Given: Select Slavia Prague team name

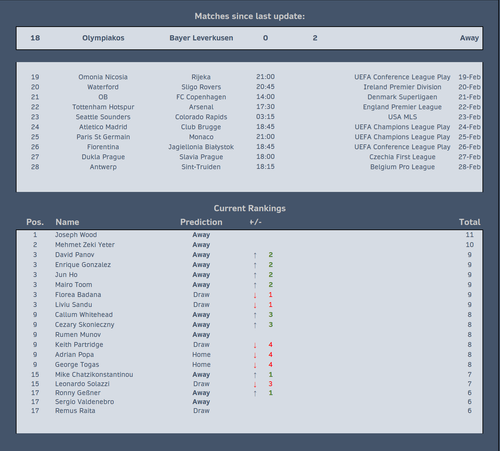Looking at the screenshot, I should pos(201,157).
